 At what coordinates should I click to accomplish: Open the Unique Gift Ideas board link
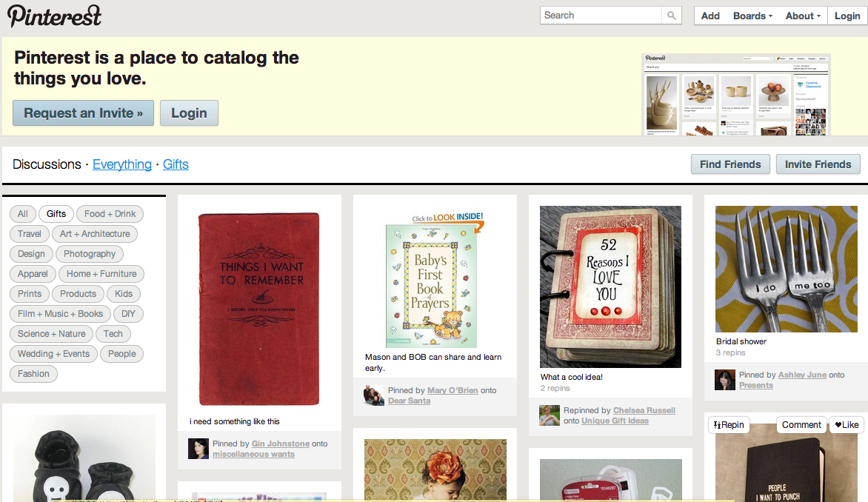pyautogui.click(x=615, y=421)
